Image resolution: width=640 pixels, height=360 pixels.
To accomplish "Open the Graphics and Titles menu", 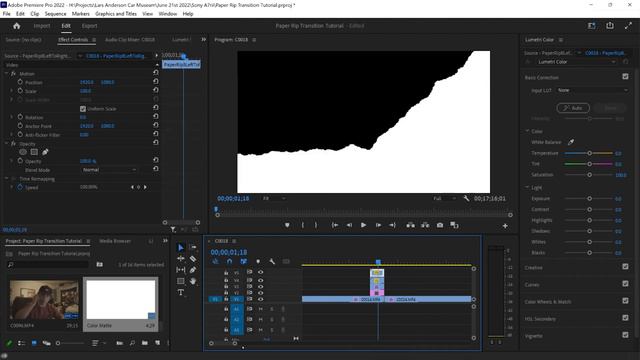I will pos(116,13).
